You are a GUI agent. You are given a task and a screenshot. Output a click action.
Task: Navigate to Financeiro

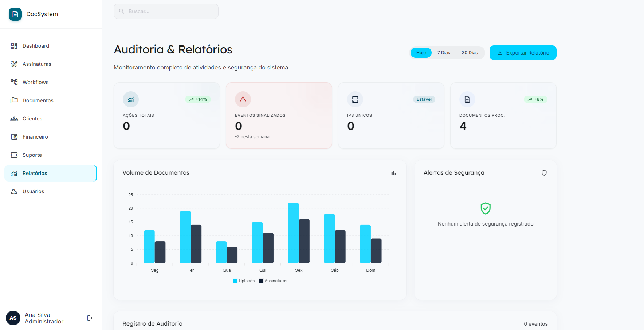[x=51, y=137]
